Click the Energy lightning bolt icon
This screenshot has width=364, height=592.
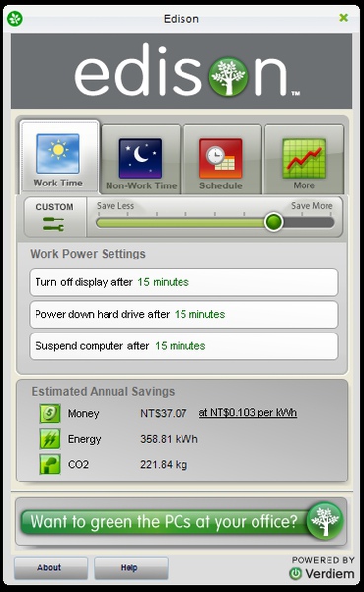(50, 439)
